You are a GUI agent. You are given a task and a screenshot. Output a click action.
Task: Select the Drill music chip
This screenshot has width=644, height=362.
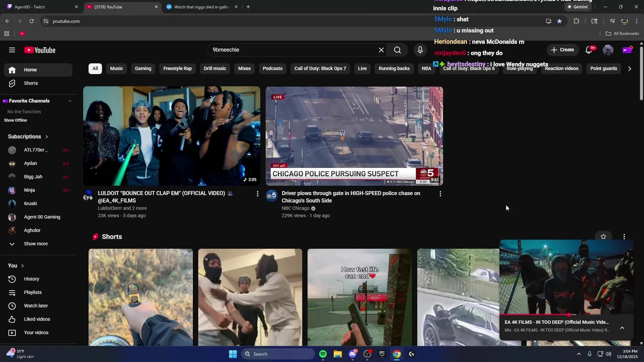[215, 68]
